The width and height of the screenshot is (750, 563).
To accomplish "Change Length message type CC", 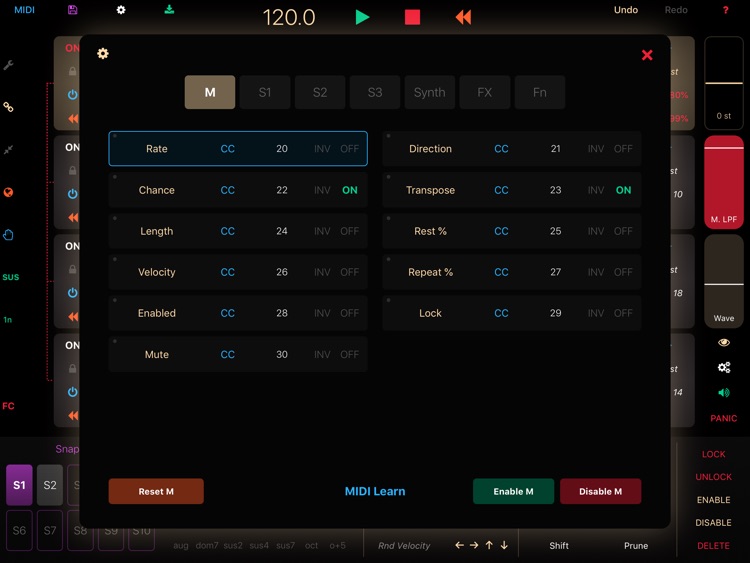I will (228, 231).
